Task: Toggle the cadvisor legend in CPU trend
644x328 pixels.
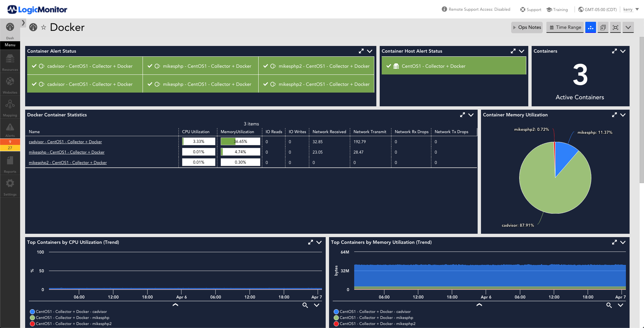Action: click(x=32, y=312)
